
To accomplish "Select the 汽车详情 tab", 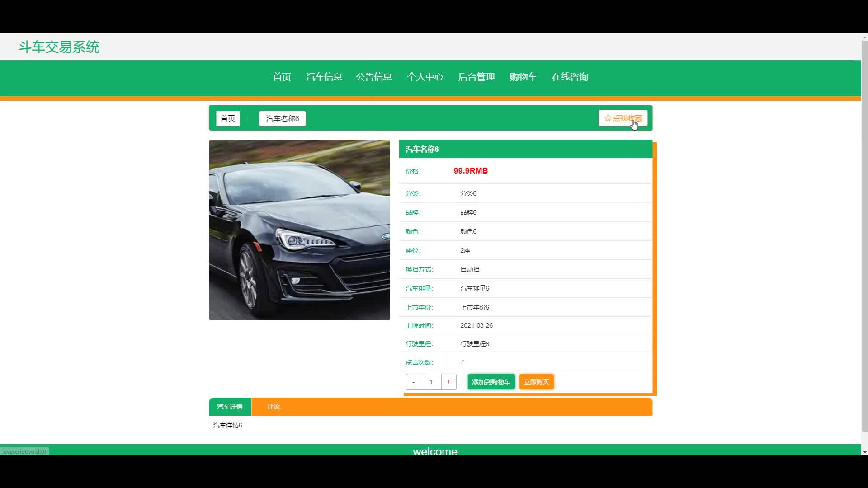I will (x=230, y=407).
